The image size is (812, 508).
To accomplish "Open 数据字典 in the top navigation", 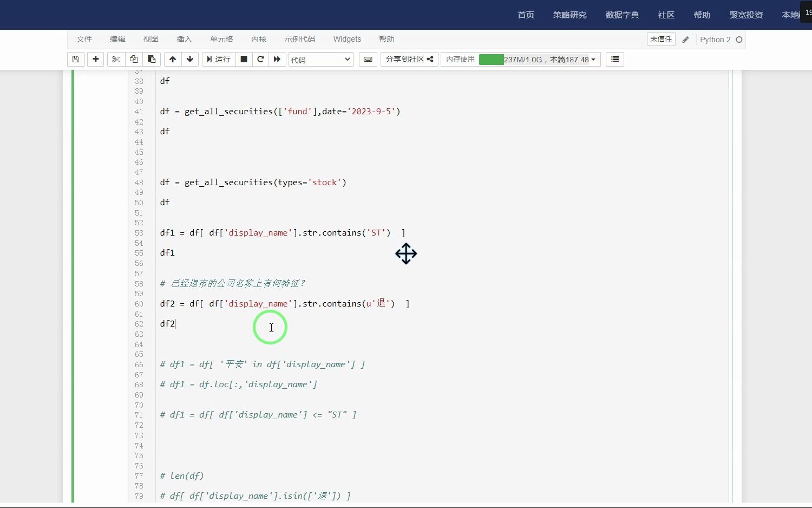I will [622, 15].
